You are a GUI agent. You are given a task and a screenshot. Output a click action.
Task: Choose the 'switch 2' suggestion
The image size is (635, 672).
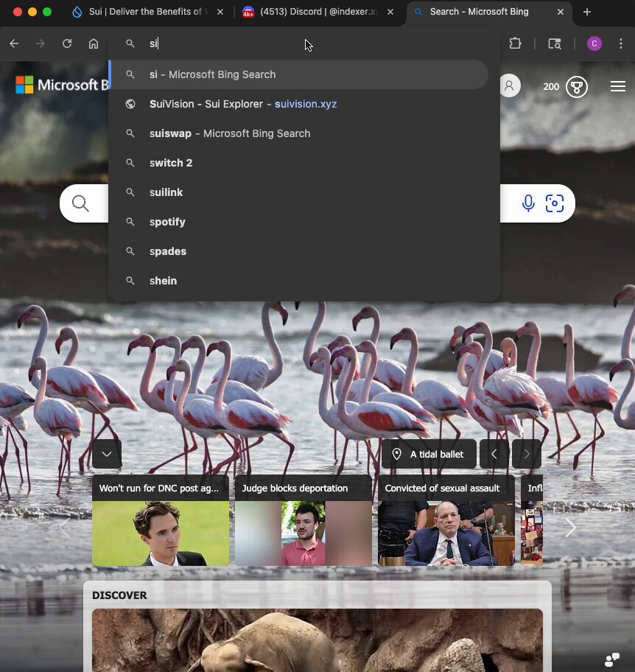click(299, 163)
